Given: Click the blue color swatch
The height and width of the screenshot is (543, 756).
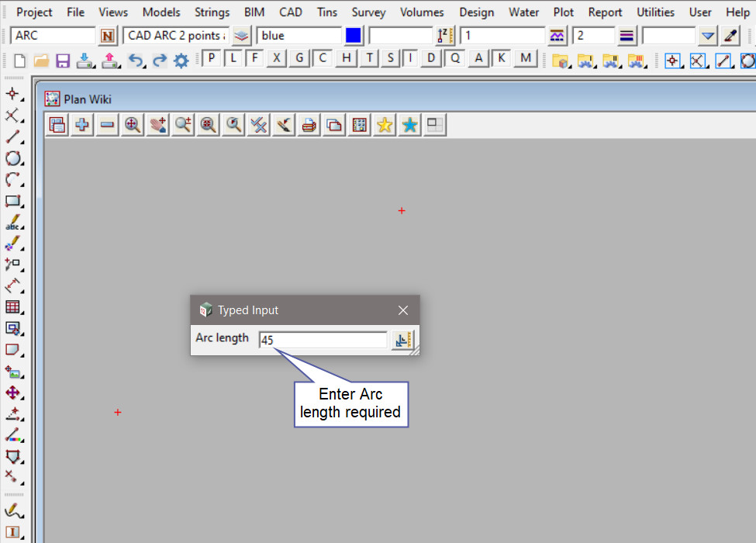Looking at the screenshot, I should coord(354,36).
